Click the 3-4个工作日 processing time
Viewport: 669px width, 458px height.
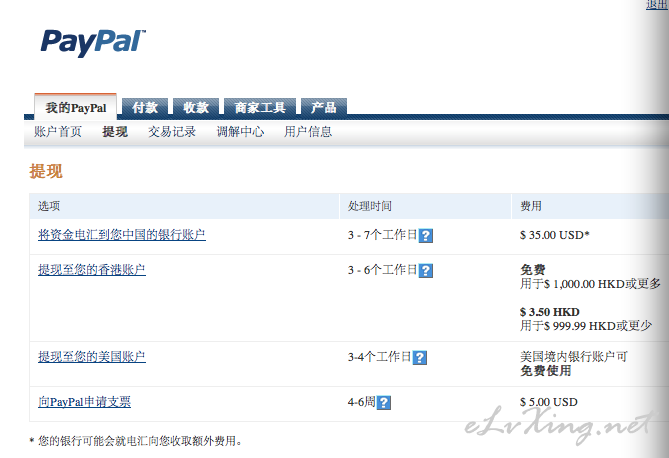[379, 357]
